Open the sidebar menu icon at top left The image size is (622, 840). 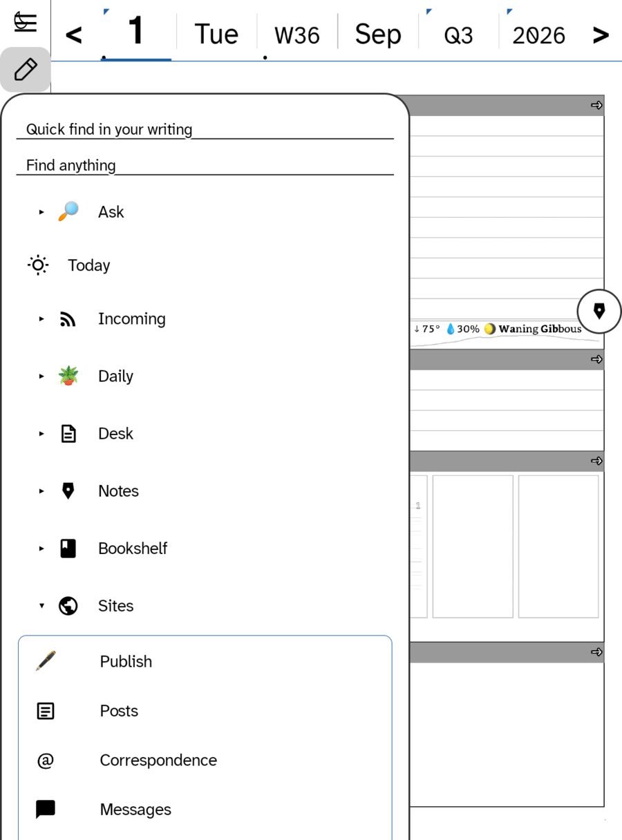[x=26, y=22]
